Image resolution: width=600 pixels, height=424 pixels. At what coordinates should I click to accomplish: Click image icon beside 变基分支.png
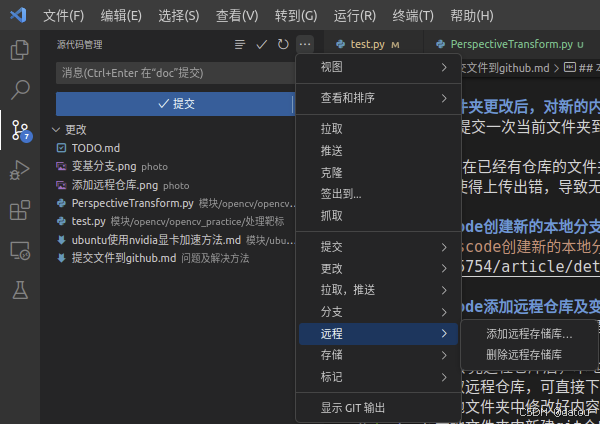pyautogui.click(x=61, y=166)
